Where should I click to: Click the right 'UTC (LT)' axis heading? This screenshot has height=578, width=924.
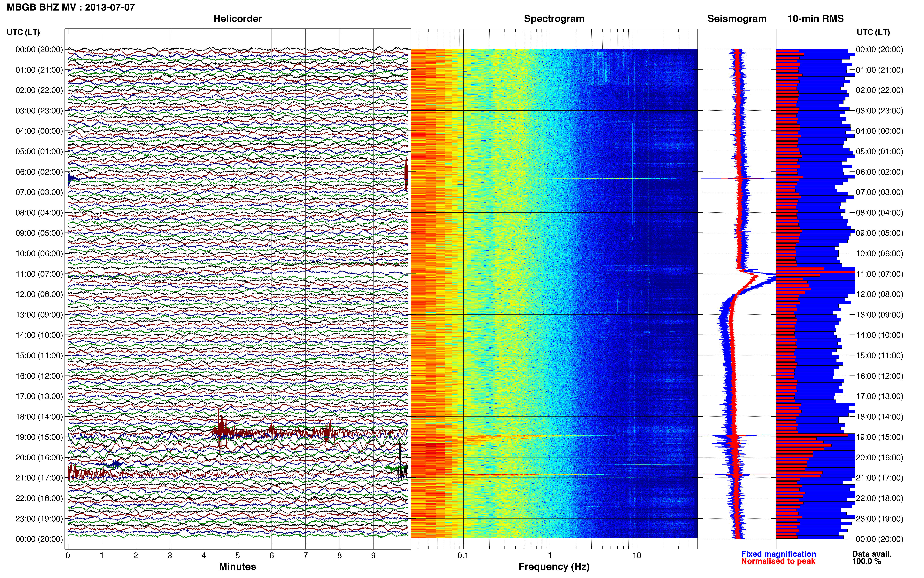pyautogui.click(x=873, y=32)
